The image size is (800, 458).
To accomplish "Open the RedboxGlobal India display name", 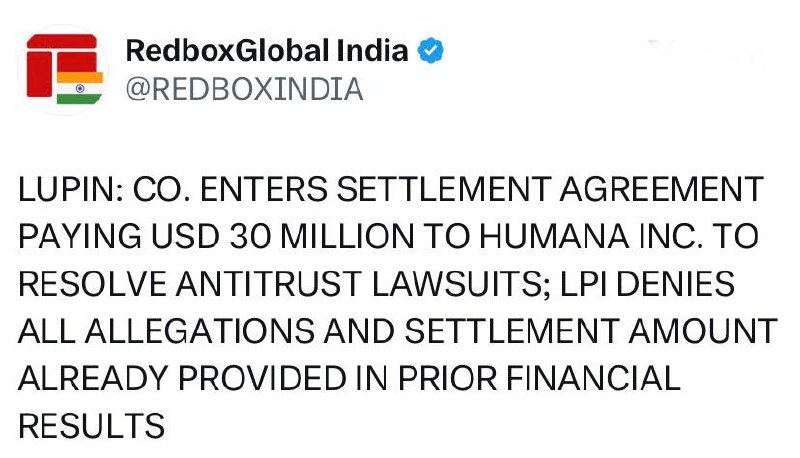I will 267,50.
